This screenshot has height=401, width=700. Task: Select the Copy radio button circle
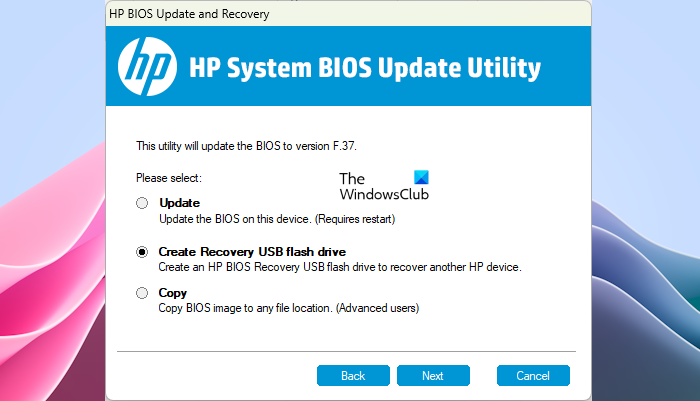point(142,293)
